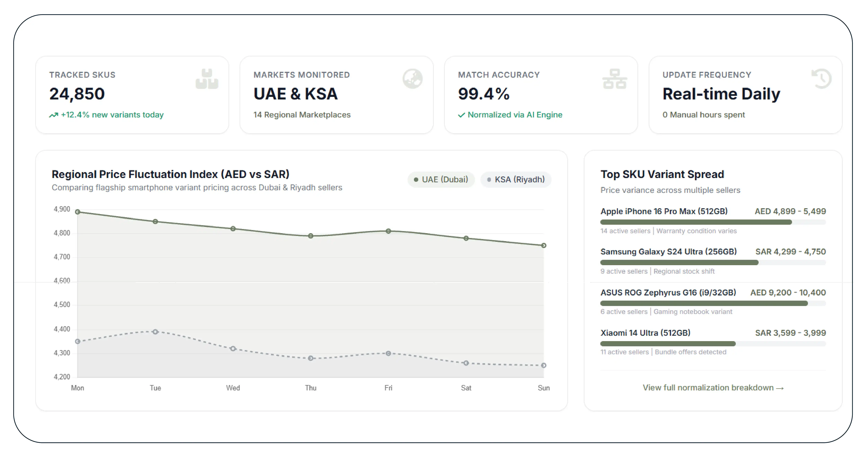Click the network icon on Match Accuracy card
Screen dimensions: 868x457
coord(615,79)
